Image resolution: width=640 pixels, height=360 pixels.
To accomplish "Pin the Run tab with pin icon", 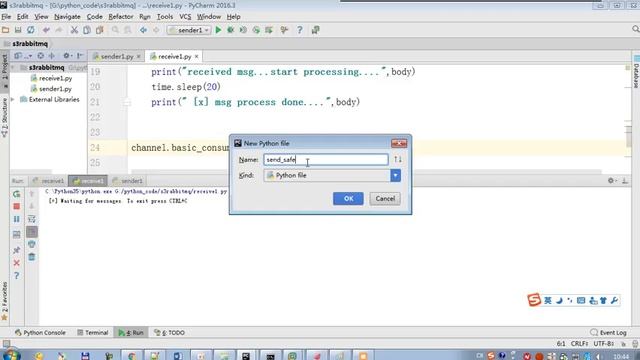I will coord(16,250).
